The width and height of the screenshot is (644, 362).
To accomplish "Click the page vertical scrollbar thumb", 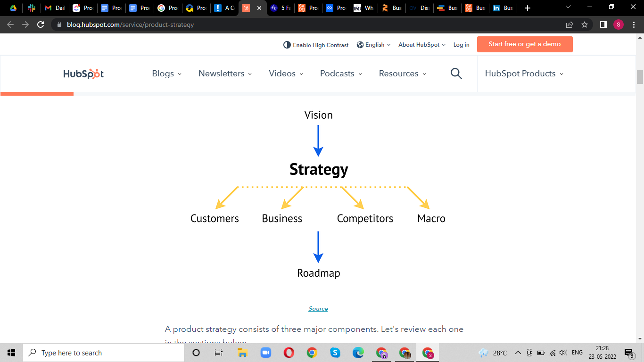I will (x=640, y=77).
